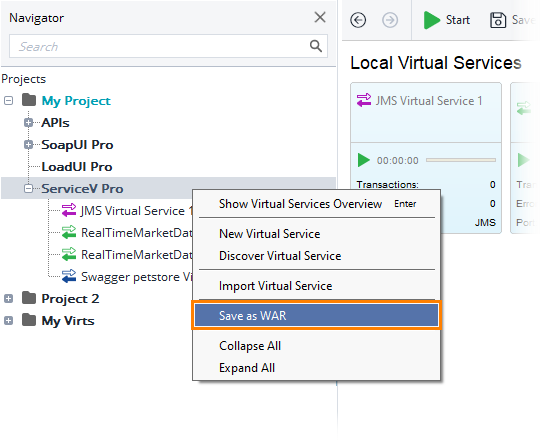
Task: Select SoapUI Pro tree item
Action: pos(77,145)
